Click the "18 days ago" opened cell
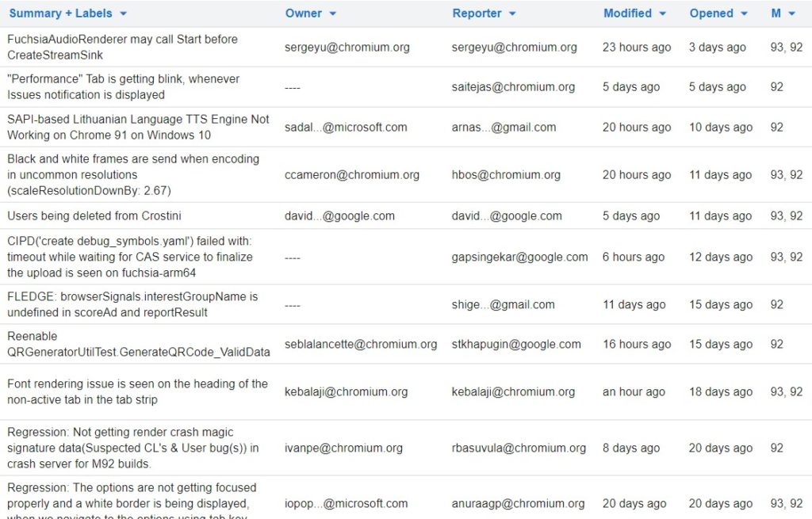 [720, 391]
